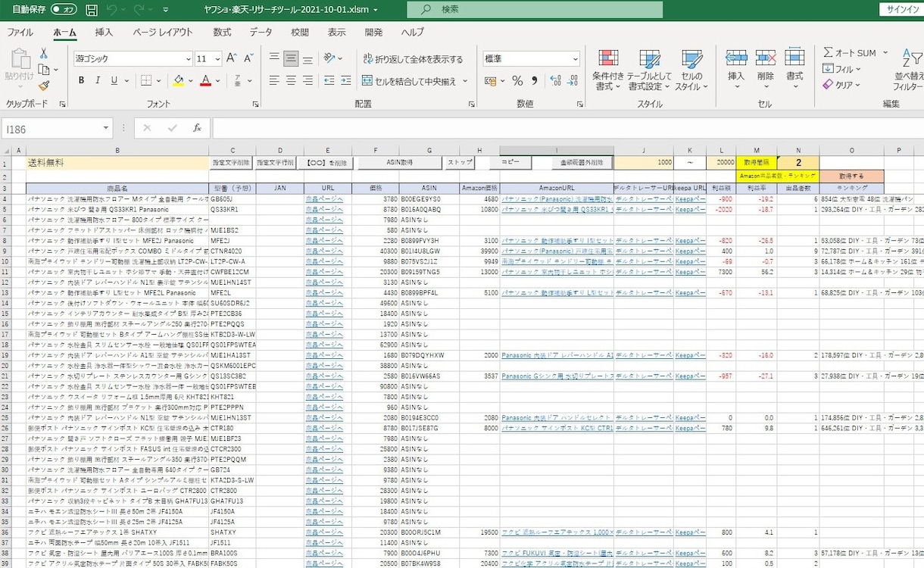This screenshot has width=924, height=568.
Task: Open Format as Table (テーブルとして書式設定)
Action: tap(650, 70)
